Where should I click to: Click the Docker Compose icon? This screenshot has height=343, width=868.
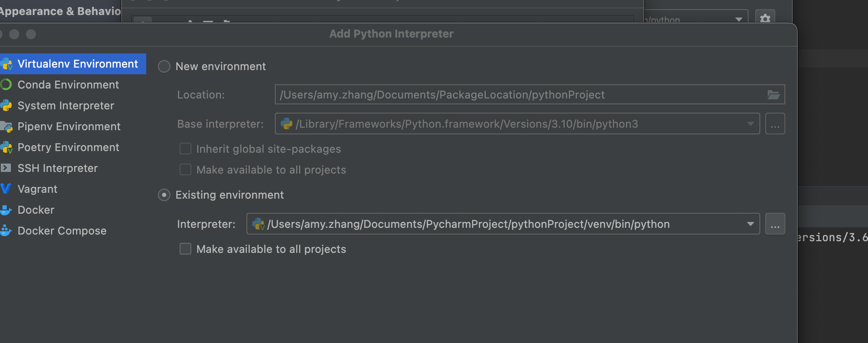pos(5,231)
